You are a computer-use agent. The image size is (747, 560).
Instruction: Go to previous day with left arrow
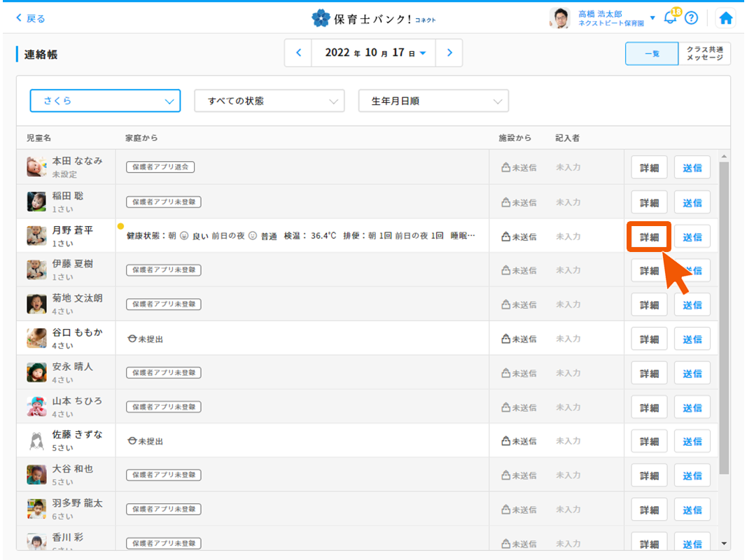[299, 53]
